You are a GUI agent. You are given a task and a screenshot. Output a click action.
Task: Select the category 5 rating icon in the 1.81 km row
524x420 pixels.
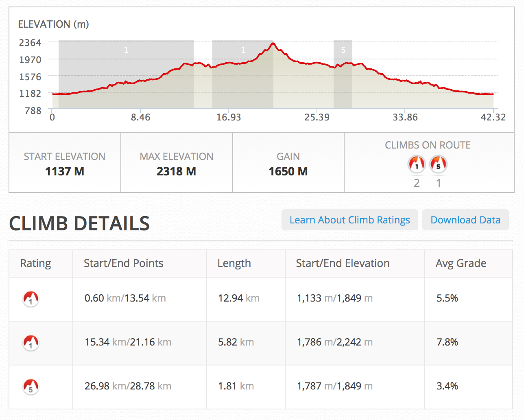tap(31, 386)
